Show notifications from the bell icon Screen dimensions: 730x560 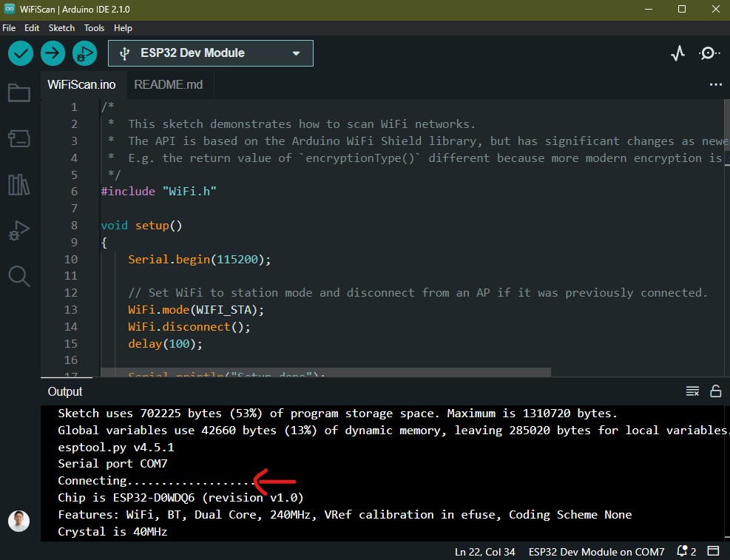pos(686,552)
